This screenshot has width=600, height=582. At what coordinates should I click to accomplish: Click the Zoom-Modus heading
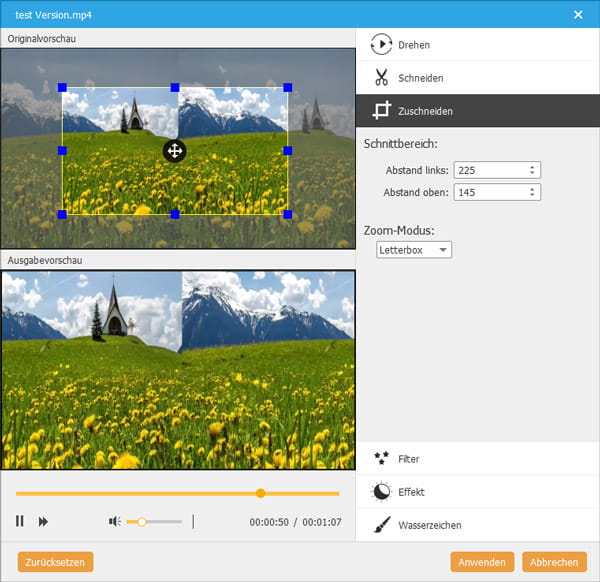(399, 230)
